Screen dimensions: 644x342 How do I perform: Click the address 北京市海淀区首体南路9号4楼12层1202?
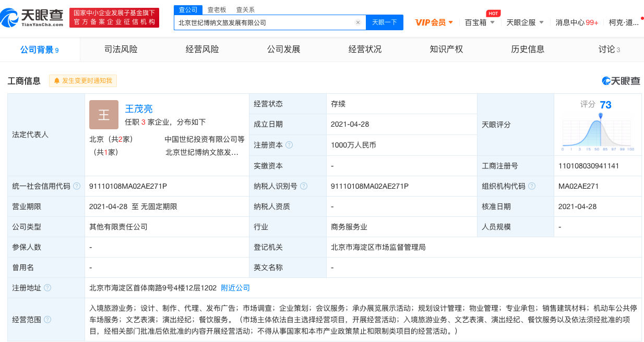153,288
